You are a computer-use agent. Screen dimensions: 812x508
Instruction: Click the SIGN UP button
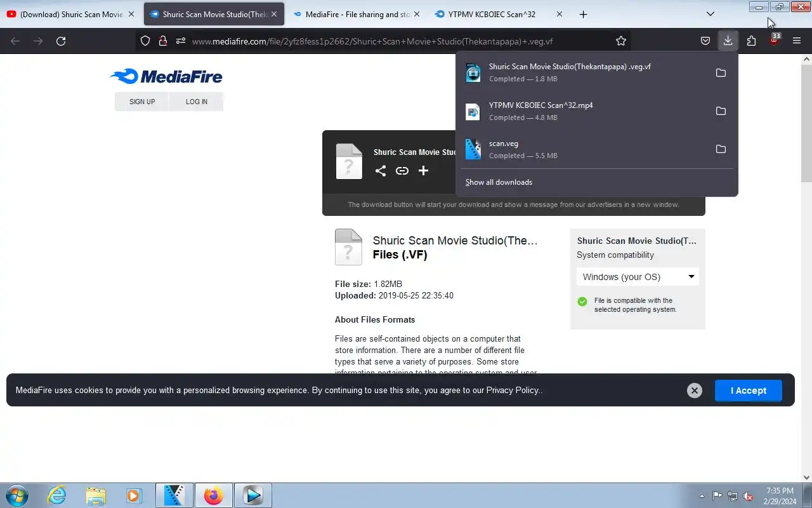[142, 102]
